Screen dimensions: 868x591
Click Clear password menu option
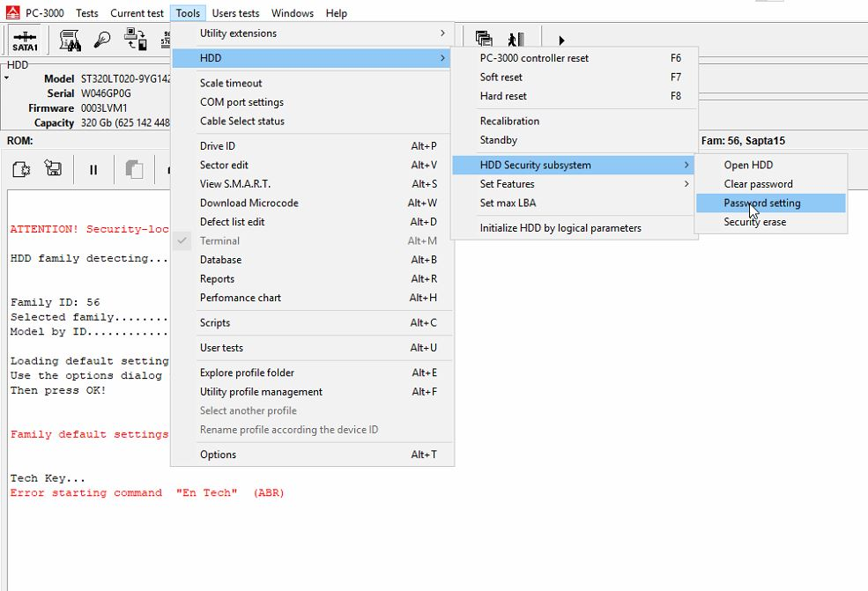pos(758,184)
